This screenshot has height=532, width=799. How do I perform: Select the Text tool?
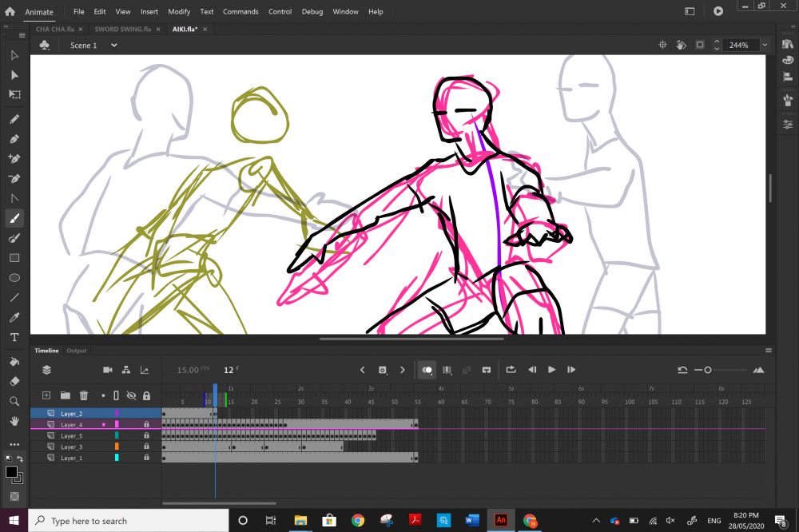[14, 337]
